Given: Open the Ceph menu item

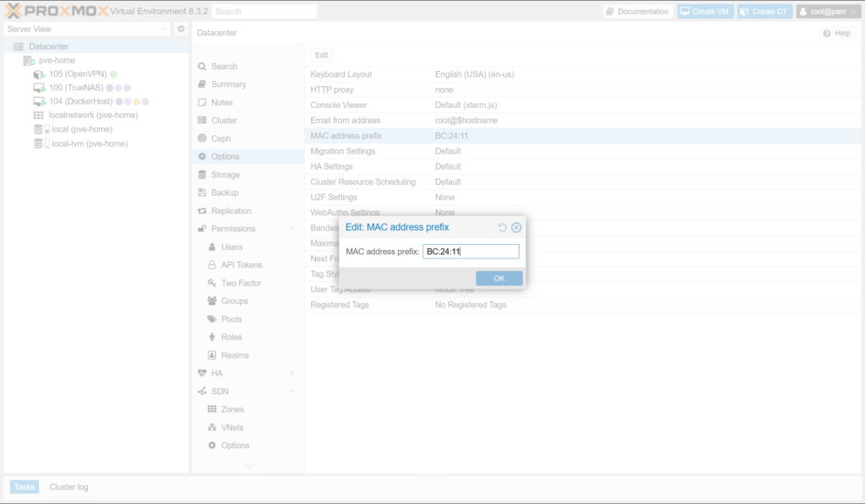Looking at the screenshot, I should tap(220, 138).
